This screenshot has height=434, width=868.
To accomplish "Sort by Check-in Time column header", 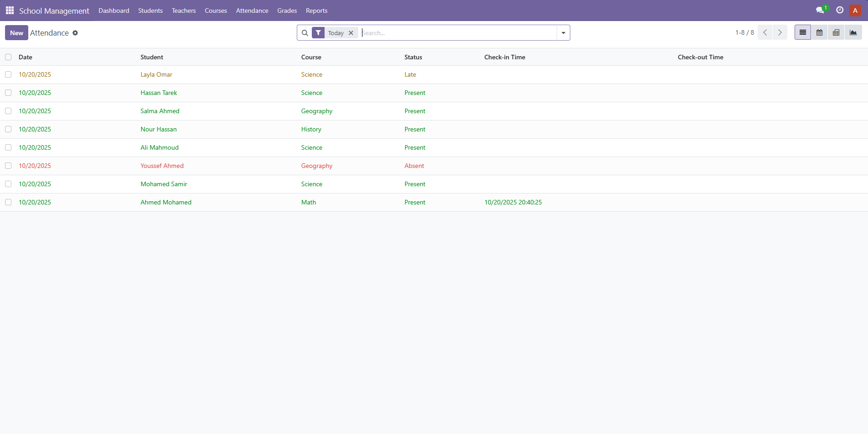I will 505,57.
